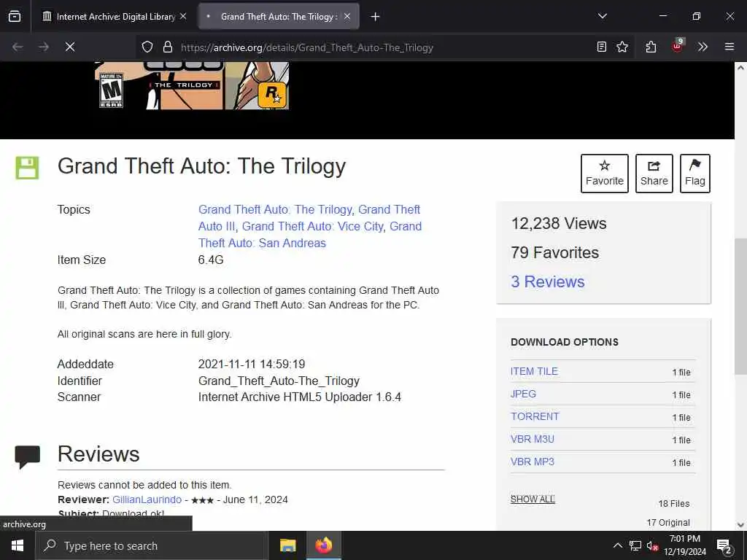Click scrollbar down arrow
747x560 pixels.
740,525
